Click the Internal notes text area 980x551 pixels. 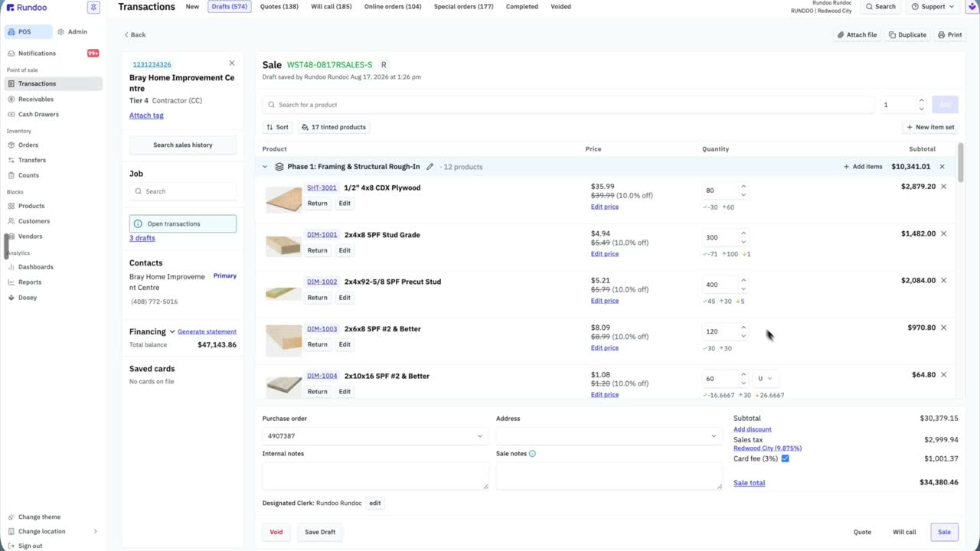coord(375,475)
